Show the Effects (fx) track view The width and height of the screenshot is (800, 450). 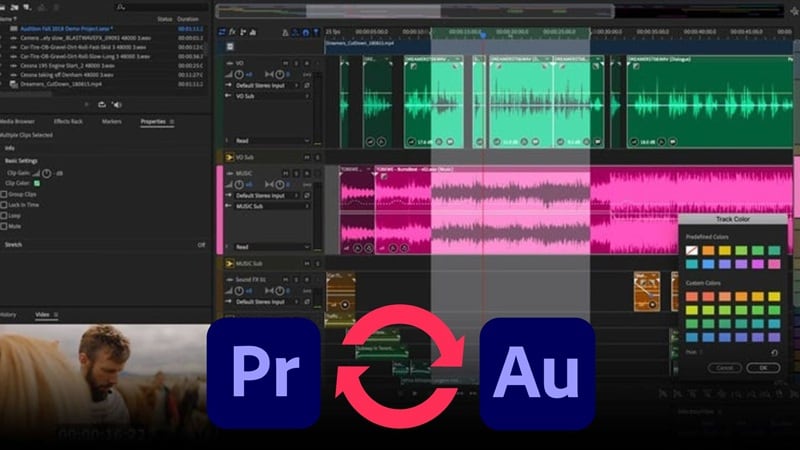tap(232, 32)
